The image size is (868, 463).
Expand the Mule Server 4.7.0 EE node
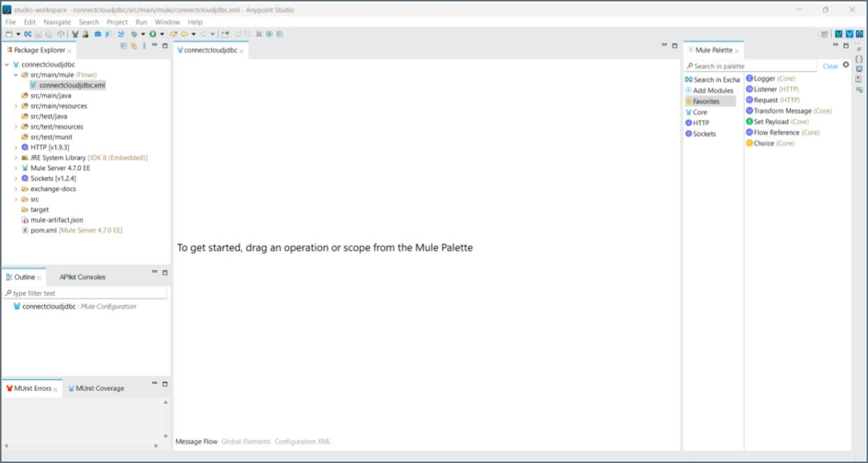[x=16, y=168]
